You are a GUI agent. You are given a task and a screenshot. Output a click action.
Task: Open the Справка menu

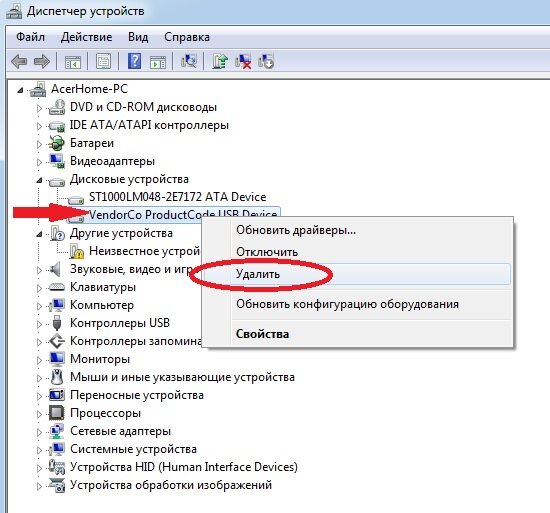click(x=187, y=37)
